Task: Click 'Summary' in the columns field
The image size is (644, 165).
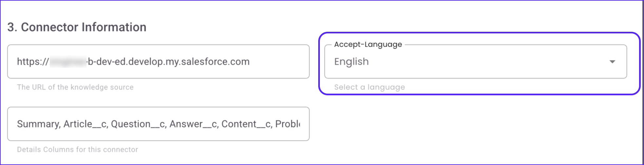Action: click(38, 124)
